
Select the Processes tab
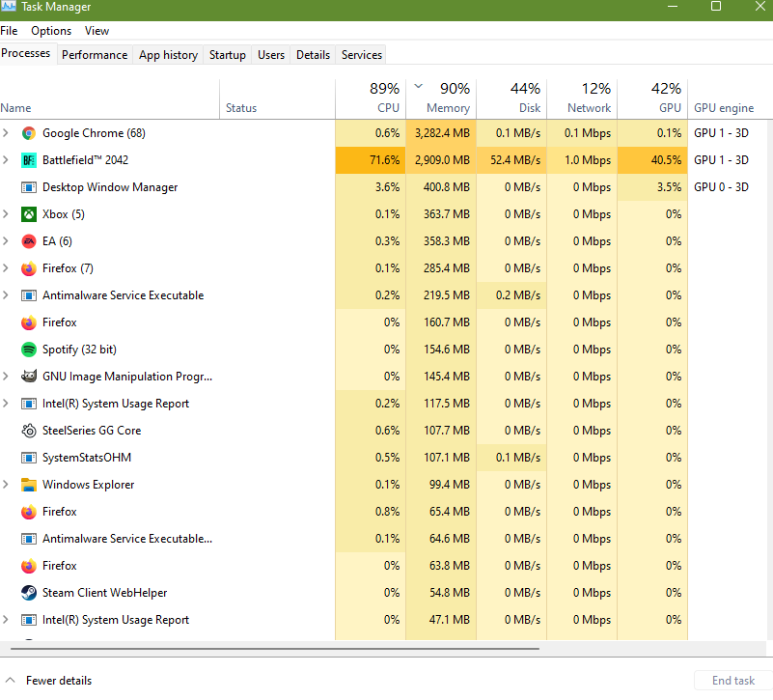coord(26,53)
